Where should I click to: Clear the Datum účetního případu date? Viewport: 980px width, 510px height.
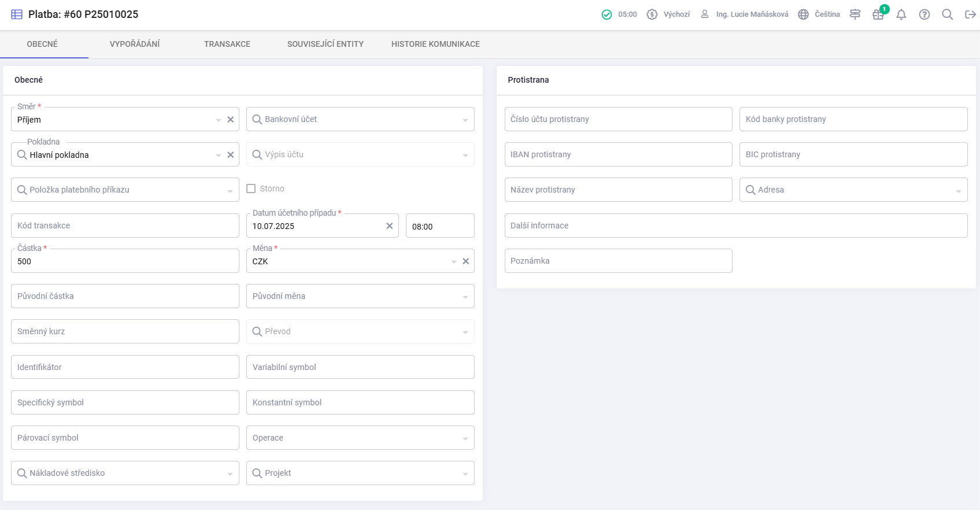(390, 226)
